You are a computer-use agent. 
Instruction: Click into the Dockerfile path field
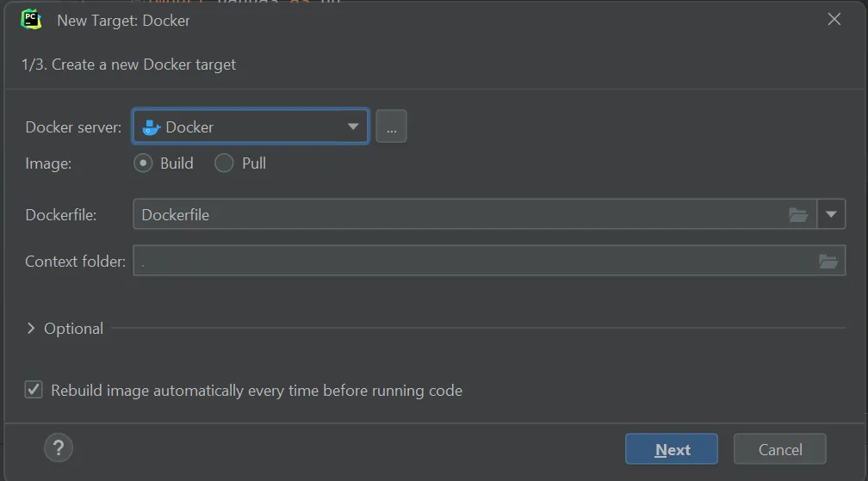(x=456, y=215)
